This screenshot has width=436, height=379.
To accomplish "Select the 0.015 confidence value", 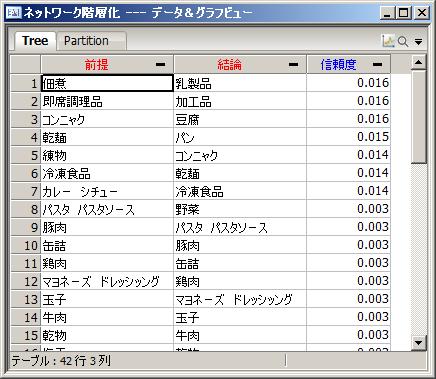I will (x=349, y=137).
